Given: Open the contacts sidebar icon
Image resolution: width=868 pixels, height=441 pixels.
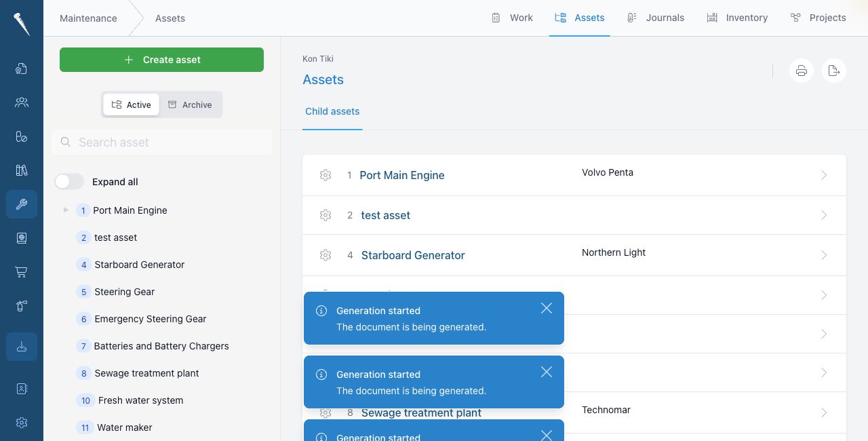Looking at the screenshot, I should [x=22, y=389].
